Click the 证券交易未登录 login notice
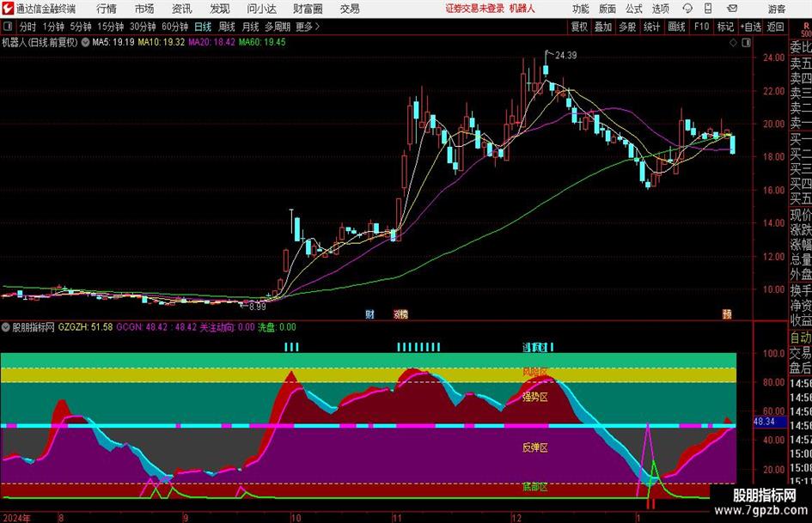The image size is (812, 523). 475,9
